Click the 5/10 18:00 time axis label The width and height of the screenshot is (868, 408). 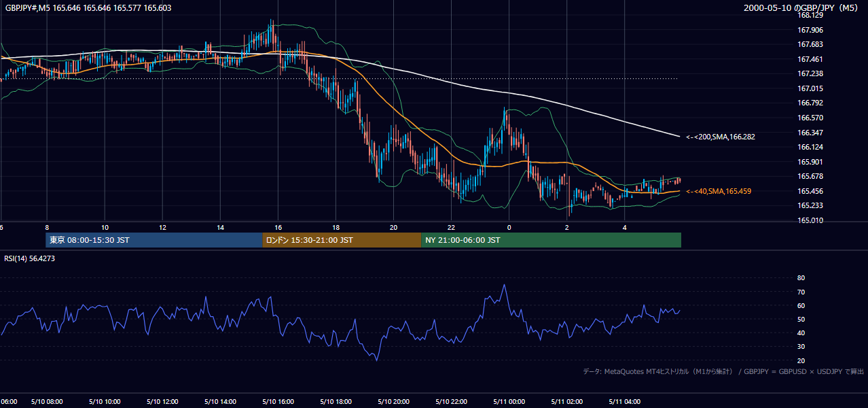tap(336, 402)
